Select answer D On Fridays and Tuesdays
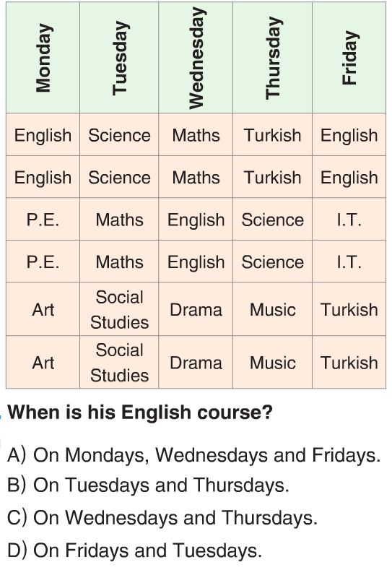 pyautogui.click(x=134, y=550)
